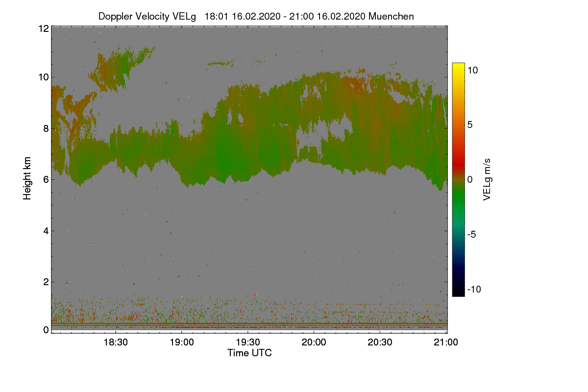Click the height tick label 12
Screen dimensions: 588x392
click(x=43, y=28)
